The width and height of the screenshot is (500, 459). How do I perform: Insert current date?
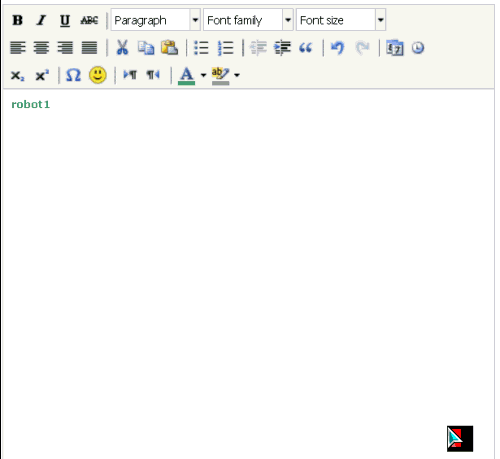click(395, 48)
